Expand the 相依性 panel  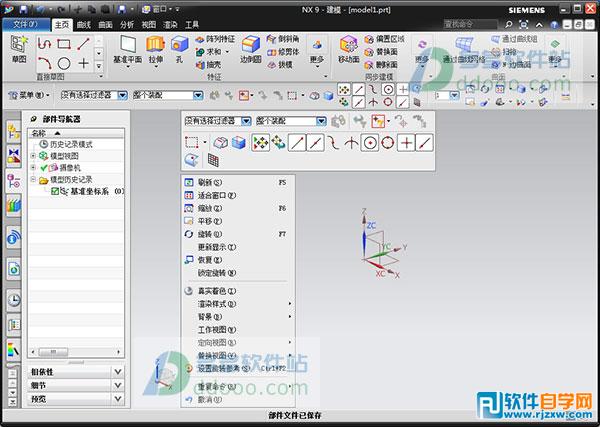pyautogui.click(x=118, y=372)
